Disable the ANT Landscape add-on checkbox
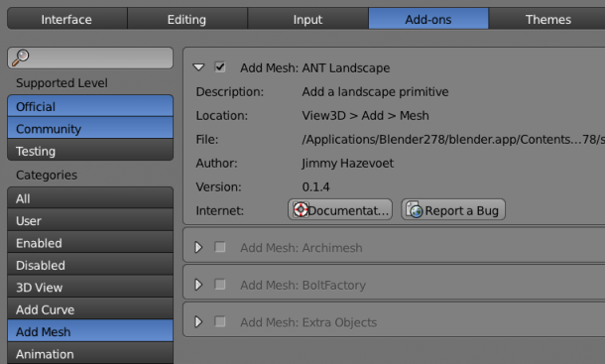The height and width of the screenshot is (364, 605). click(x=220, y=67)
